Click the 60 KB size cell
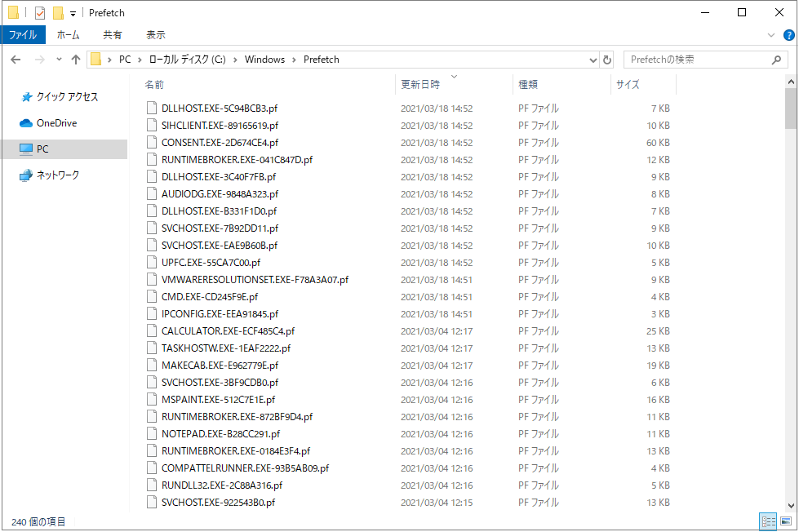 [658, 143]
